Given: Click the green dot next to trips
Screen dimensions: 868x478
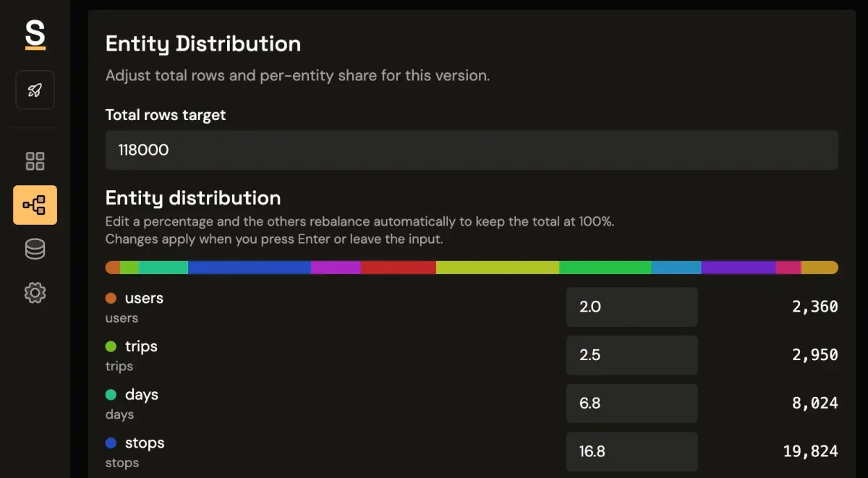Looking at the screenshot, I should 111,346.
